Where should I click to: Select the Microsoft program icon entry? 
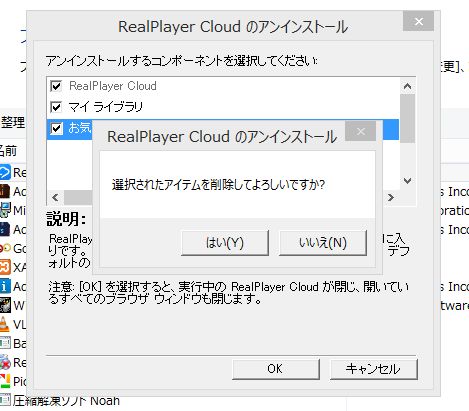(5, 210)
